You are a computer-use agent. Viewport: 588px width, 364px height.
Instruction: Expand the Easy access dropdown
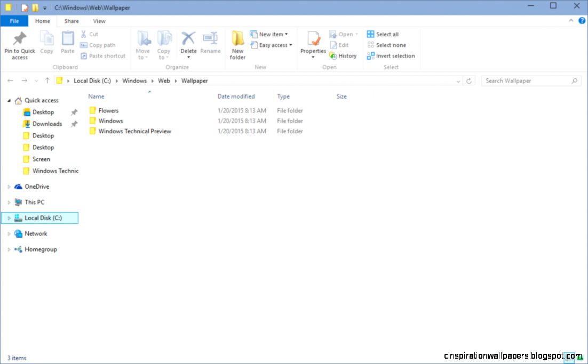272,45
